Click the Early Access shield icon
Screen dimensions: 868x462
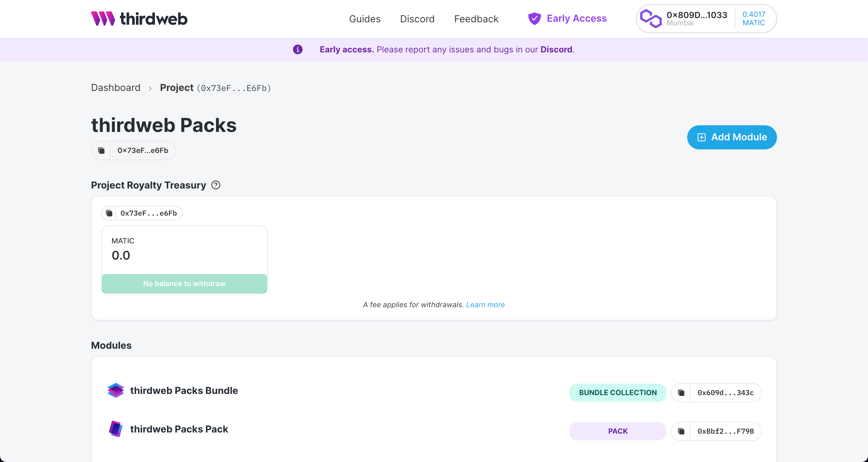pos(534,18)
